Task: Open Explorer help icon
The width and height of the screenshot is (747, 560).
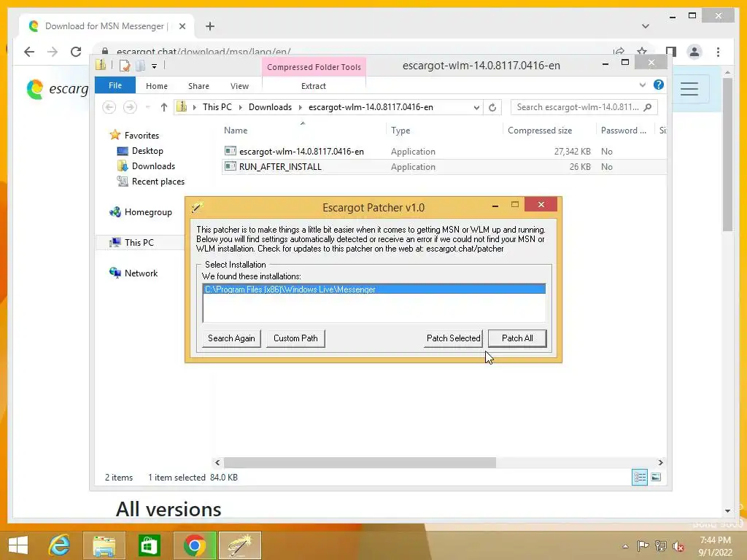Action: pyautogui.click(x=659, y=85)
